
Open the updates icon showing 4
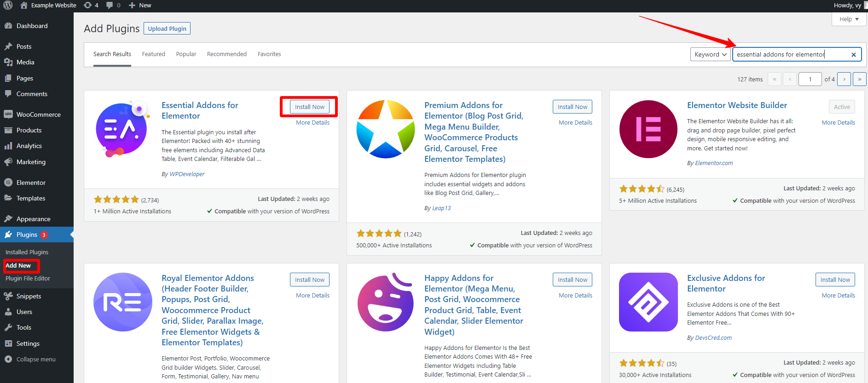pyautogui.click(x=87, y=5)
